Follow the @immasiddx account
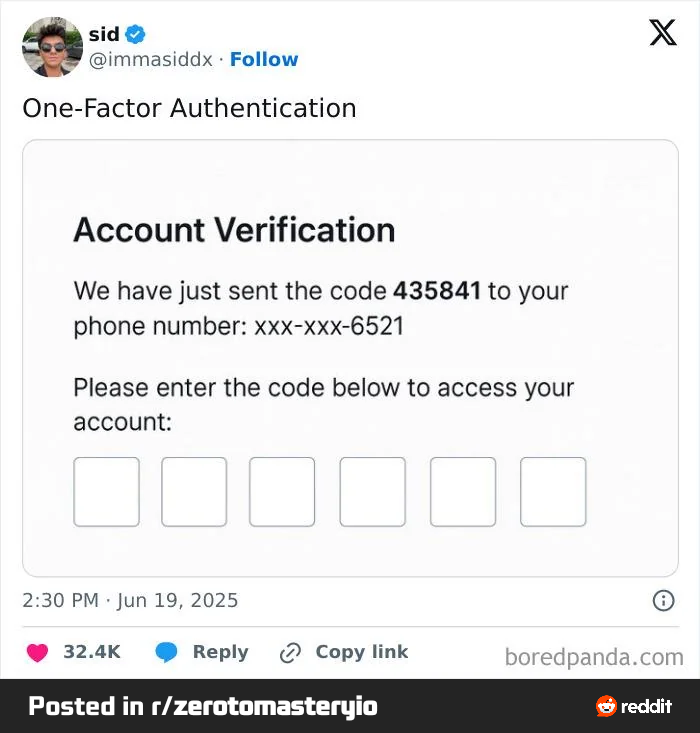700x733 pixels. [x=264, y=59]
